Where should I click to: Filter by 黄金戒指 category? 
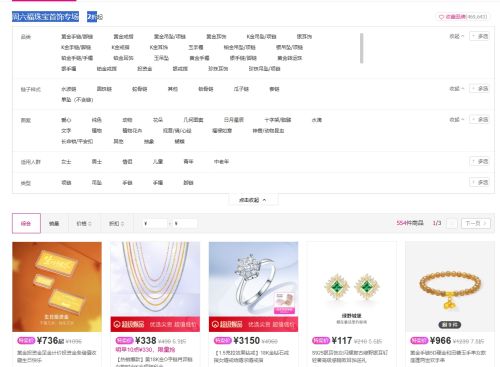(123, 37)
